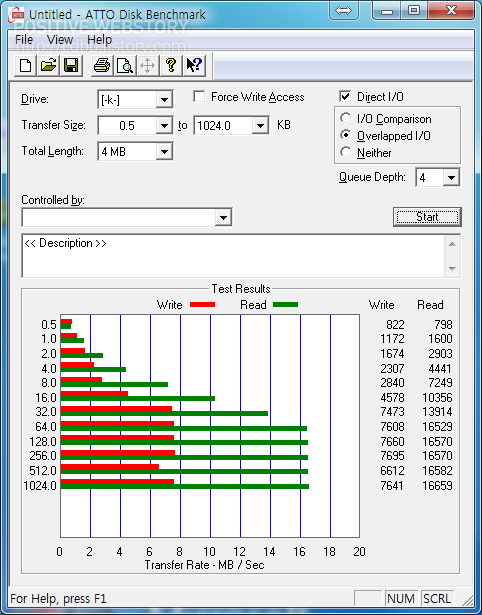The image size is (482, 615).
Task: Click the 'For Help, press F1' status text
Action: 58,599
